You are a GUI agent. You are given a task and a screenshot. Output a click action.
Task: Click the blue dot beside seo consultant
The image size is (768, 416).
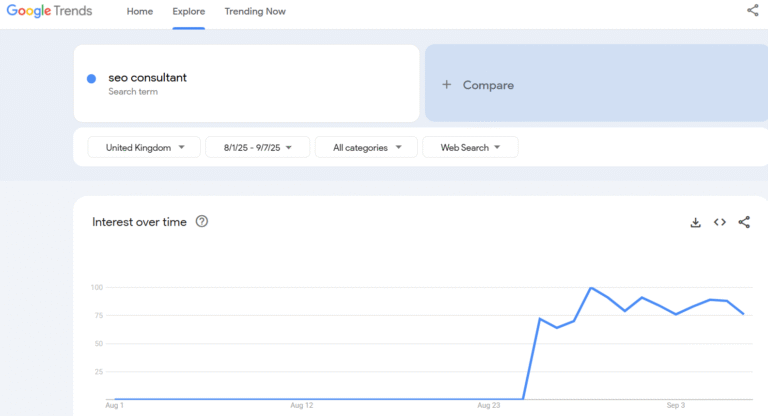click(91, 78)
